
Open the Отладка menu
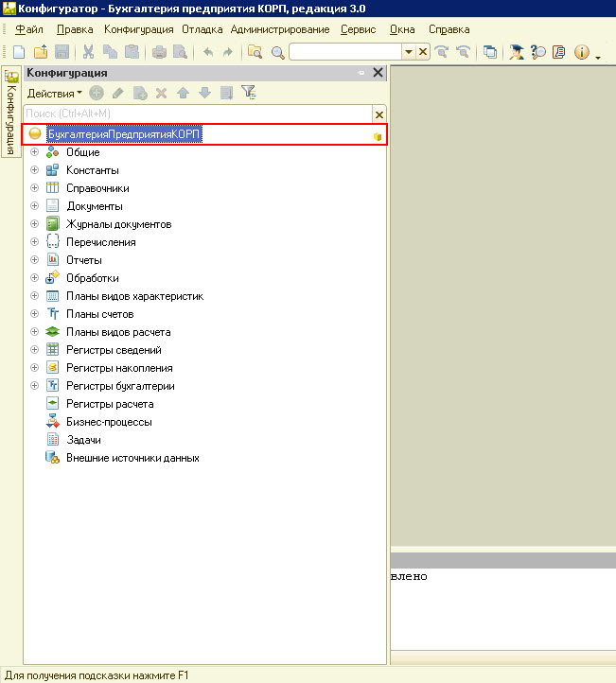(x=202, y=29)
